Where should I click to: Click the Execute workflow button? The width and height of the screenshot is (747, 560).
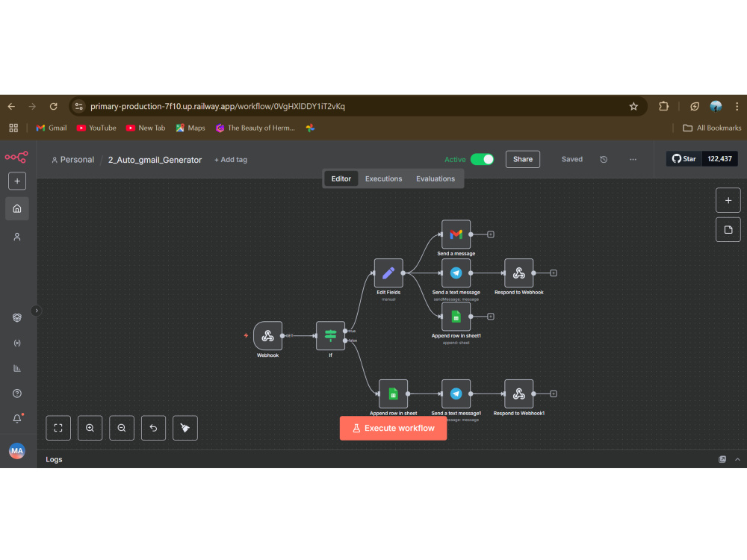[x=393, y=428]
